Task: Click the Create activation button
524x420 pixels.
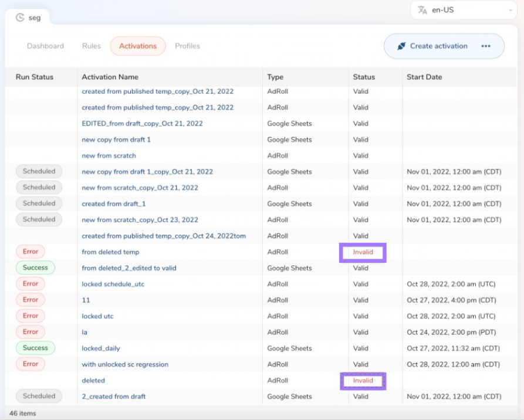Action: coord(438,46)
